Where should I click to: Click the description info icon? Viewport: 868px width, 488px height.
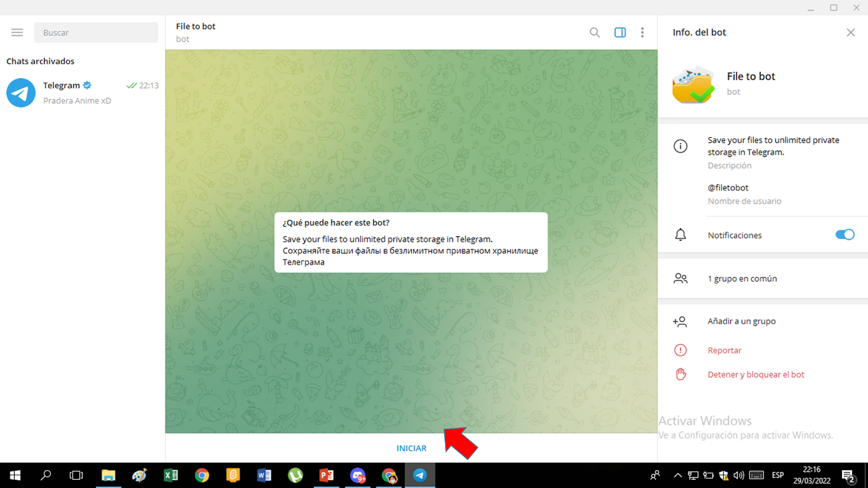click(x=680, y=146)
